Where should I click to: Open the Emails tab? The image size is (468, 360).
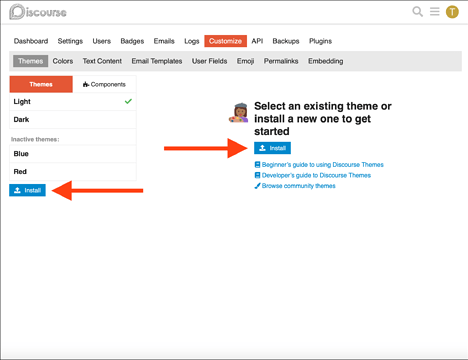[x=164, y=41]
